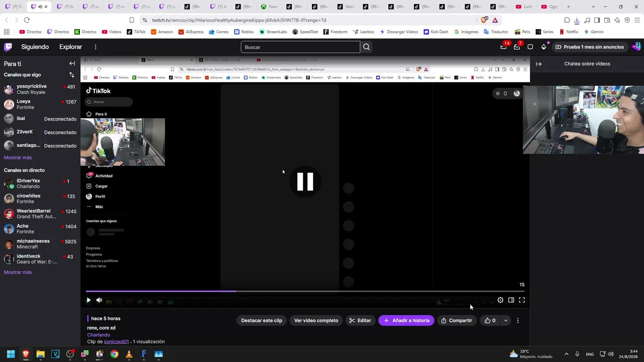Open the Twitch whispers chat bubble icon

tap(530, 47)
